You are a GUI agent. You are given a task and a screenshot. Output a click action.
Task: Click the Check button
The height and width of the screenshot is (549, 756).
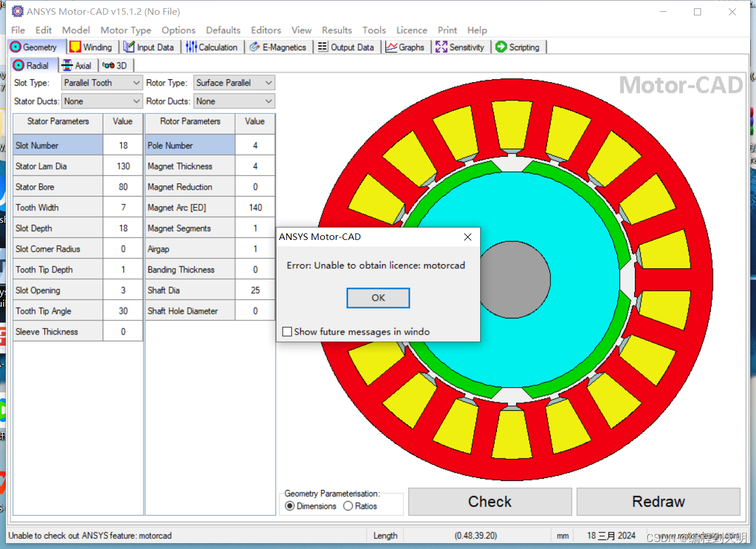490,502
